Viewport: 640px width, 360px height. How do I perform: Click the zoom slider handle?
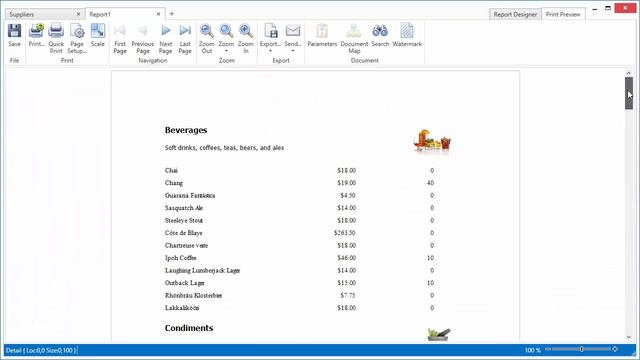(581, 349)
